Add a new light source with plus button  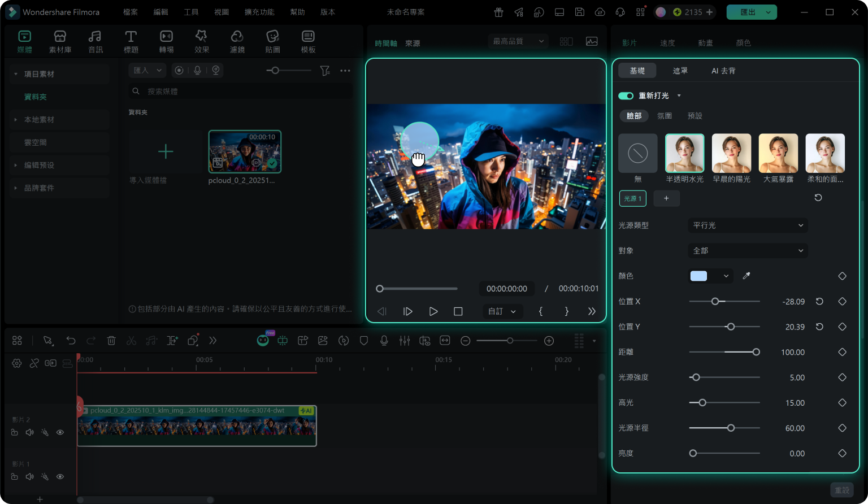tap(666, 198)
